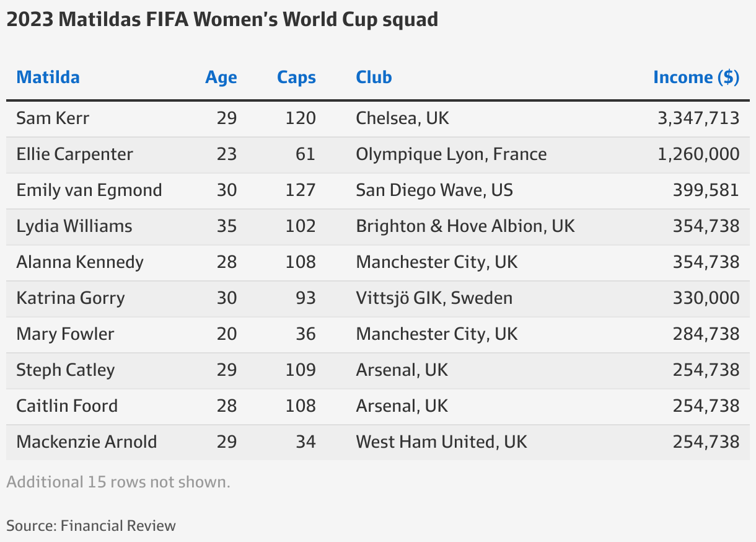Click the Source: Financial Review text
Viewport: 756px width, 542px height.
[91, 526]
